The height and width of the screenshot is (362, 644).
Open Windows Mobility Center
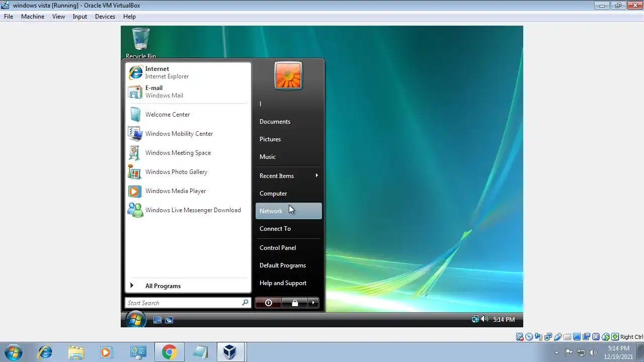click(188, 134)
